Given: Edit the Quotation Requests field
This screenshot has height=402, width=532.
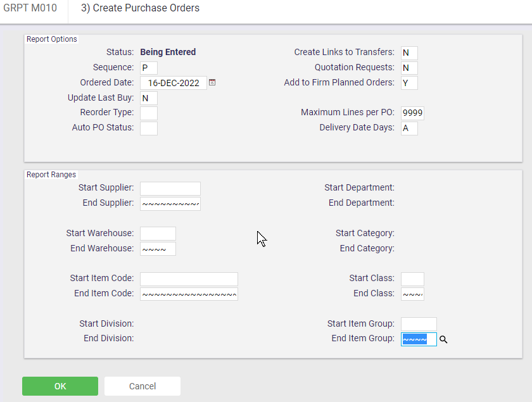Looking at the screenshot, I should (x=409, y=68).
